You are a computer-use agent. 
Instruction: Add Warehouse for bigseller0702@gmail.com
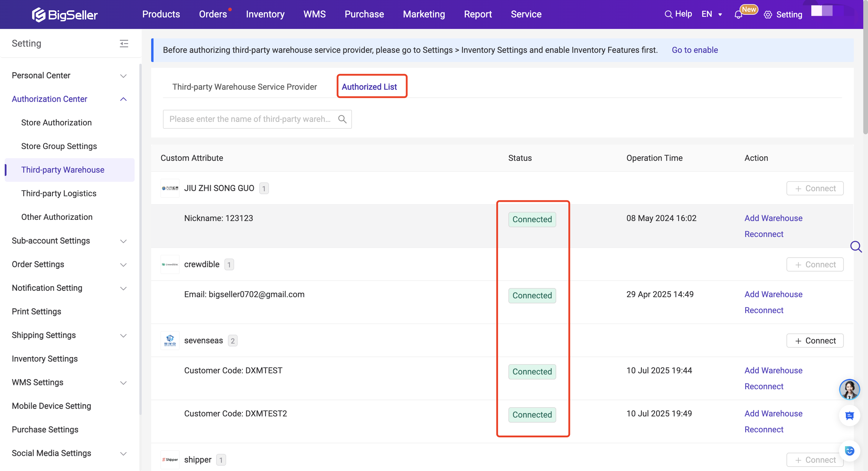[x=773, y=294]
